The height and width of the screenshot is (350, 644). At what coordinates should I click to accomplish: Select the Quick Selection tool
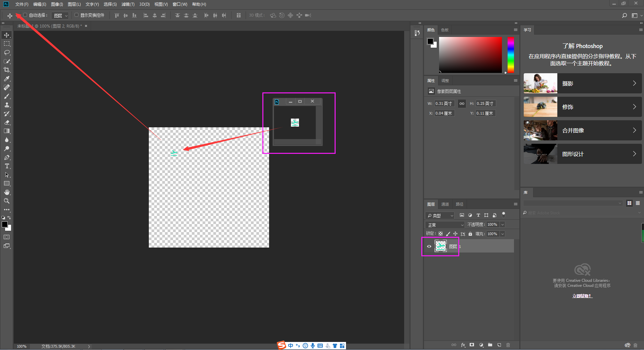[7, 61]
